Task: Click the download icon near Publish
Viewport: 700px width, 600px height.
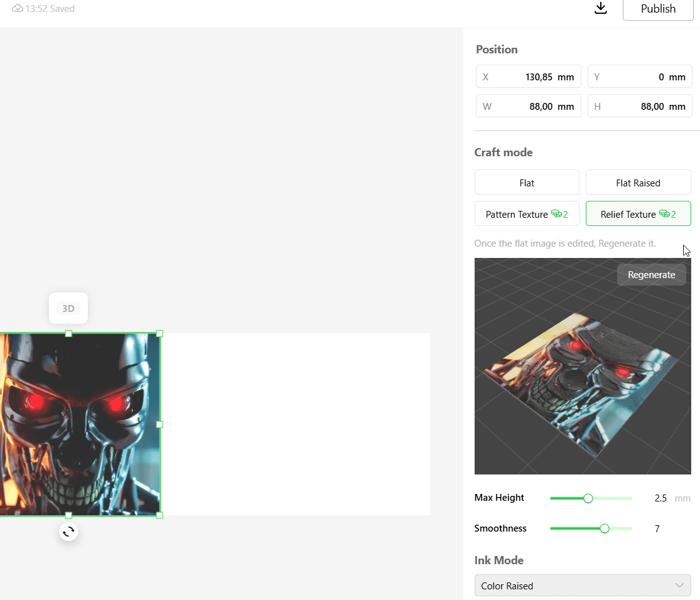Action: [x=601, y=8]
